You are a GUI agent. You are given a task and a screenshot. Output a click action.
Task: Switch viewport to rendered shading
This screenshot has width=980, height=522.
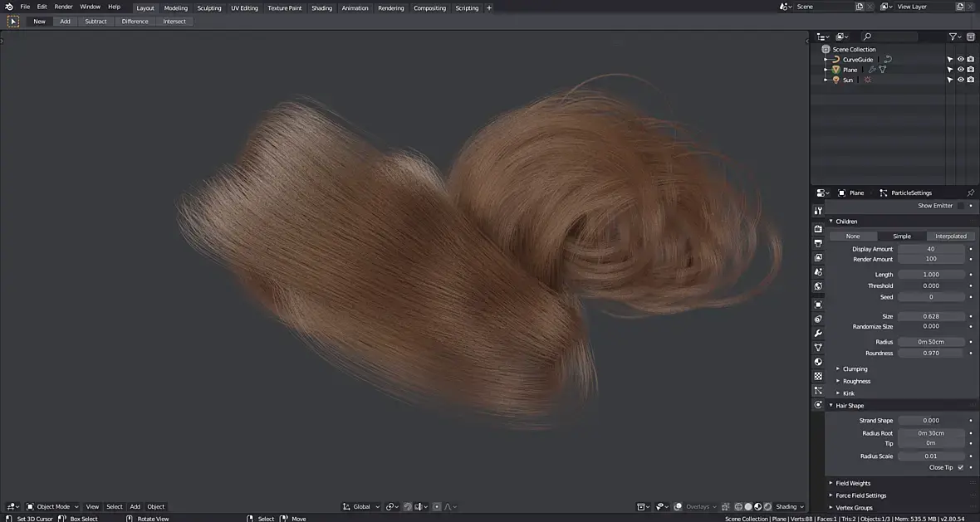coord(767,506)
